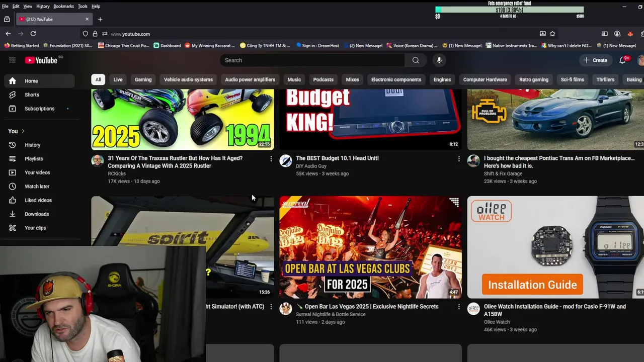Select Electronic components chip

click(396, 79)
